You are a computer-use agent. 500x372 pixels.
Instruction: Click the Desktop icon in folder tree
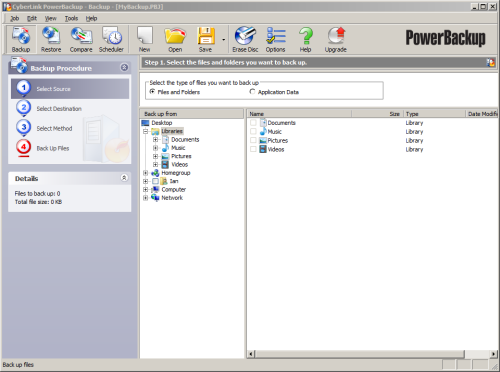tap(145, 123)
